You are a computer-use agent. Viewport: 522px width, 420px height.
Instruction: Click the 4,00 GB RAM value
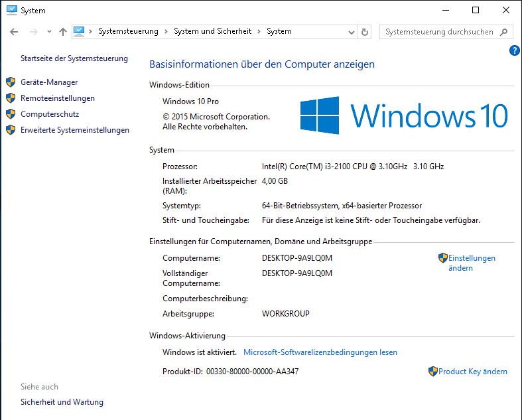click(x=275, y=181)
